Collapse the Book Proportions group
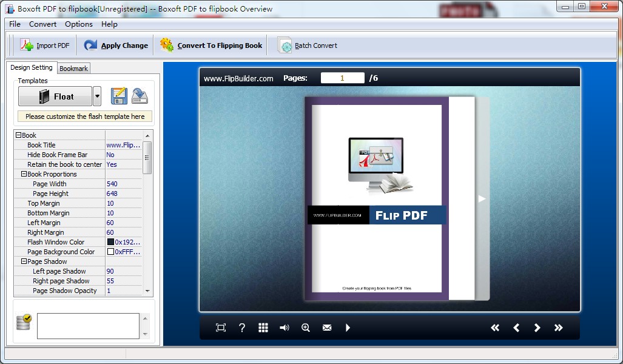 [x=24, y=174]
